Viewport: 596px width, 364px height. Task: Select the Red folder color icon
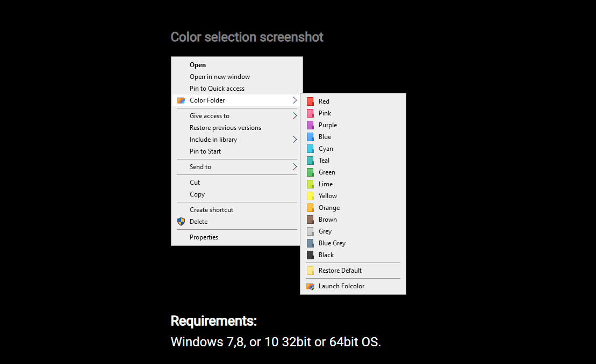(x=310, y=101)
